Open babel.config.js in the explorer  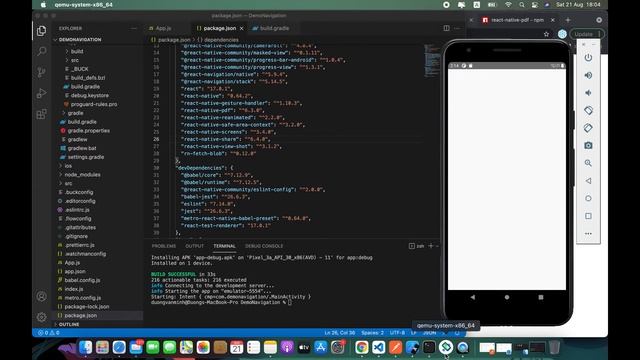(82, 280)
